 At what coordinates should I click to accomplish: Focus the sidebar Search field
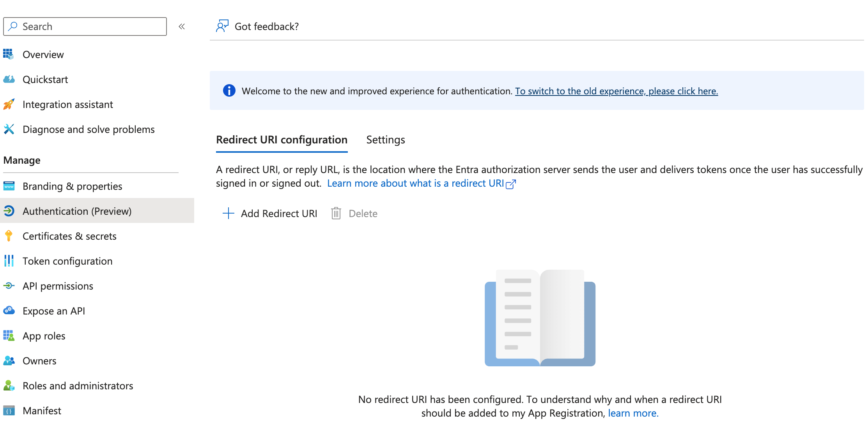tap(85, 26)
